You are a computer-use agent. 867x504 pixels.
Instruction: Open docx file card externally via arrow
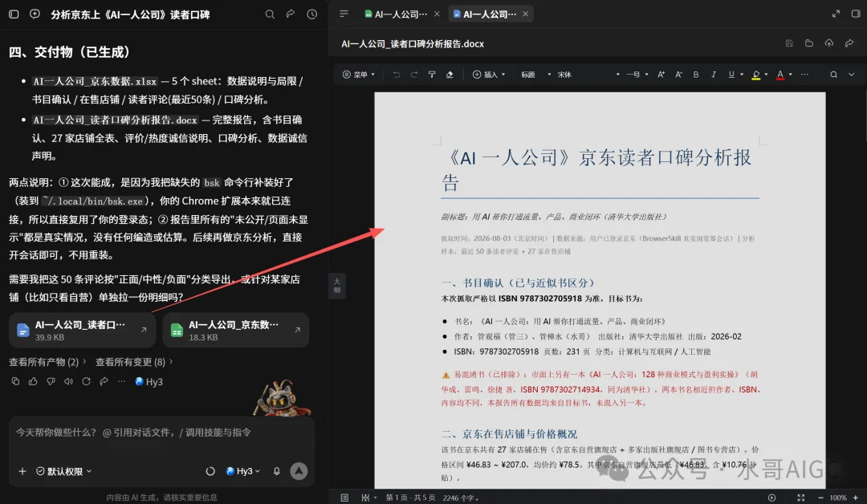point(144,329)
